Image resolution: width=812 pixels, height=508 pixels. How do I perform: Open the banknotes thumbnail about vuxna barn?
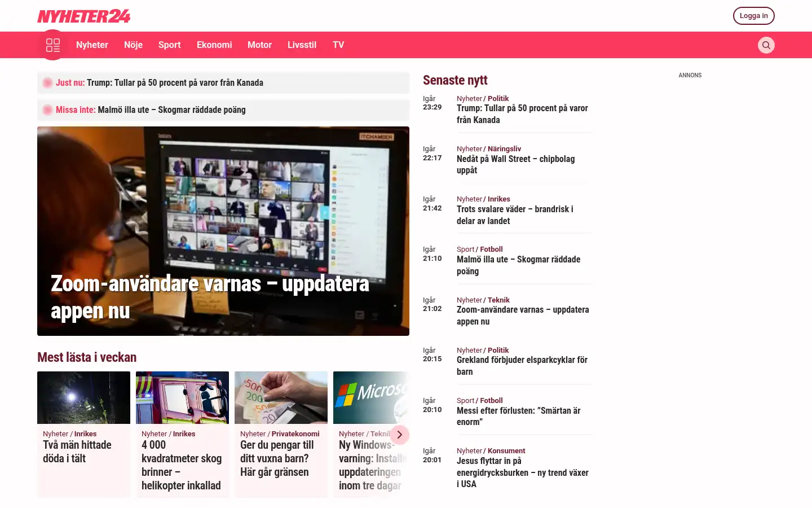click(x=281, y=397)
